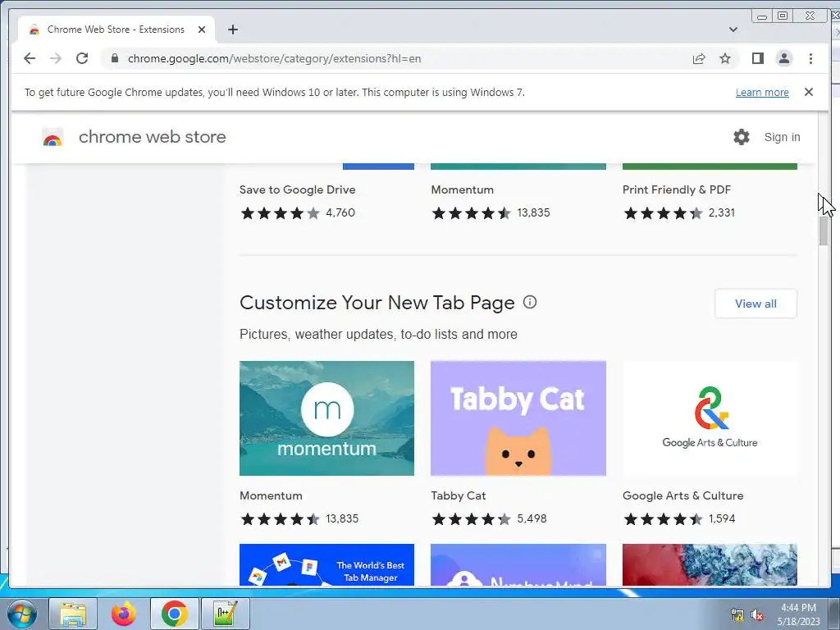Click the network tray icon
The width and height of the screenshot is (840, 630).
[737, 615]
